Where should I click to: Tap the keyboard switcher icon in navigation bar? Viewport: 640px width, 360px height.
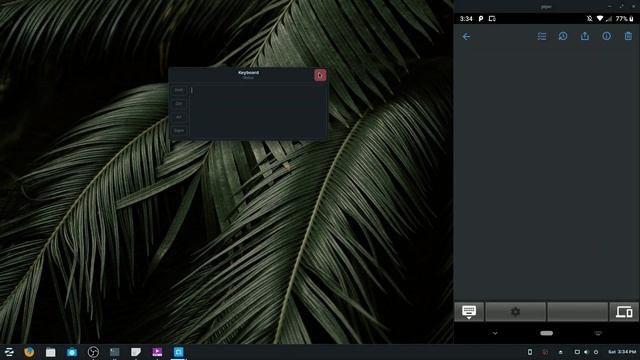coord(598,333)
